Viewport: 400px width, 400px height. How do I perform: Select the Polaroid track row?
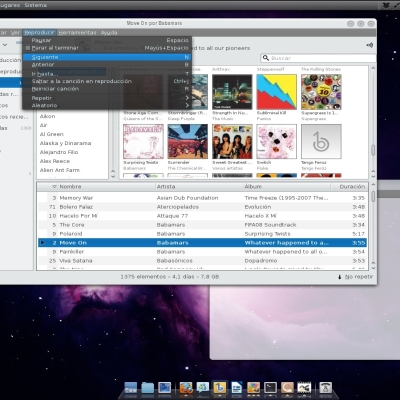pos(202,234)
